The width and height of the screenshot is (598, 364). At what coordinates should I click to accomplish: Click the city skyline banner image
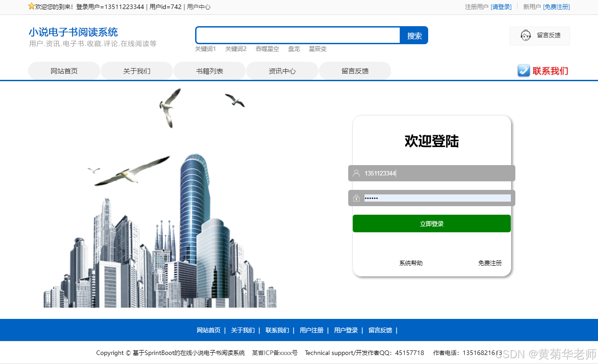point(160,198)
